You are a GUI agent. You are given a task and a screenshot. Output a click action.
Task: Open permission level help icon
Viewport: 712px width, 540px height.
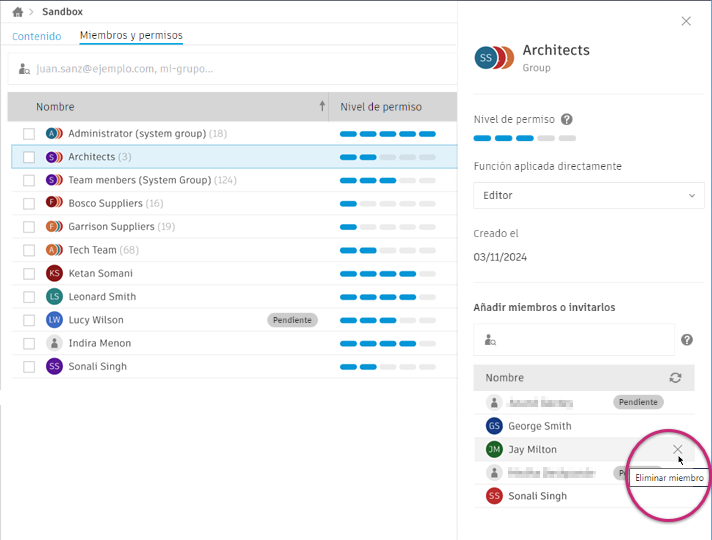(566, 119)
